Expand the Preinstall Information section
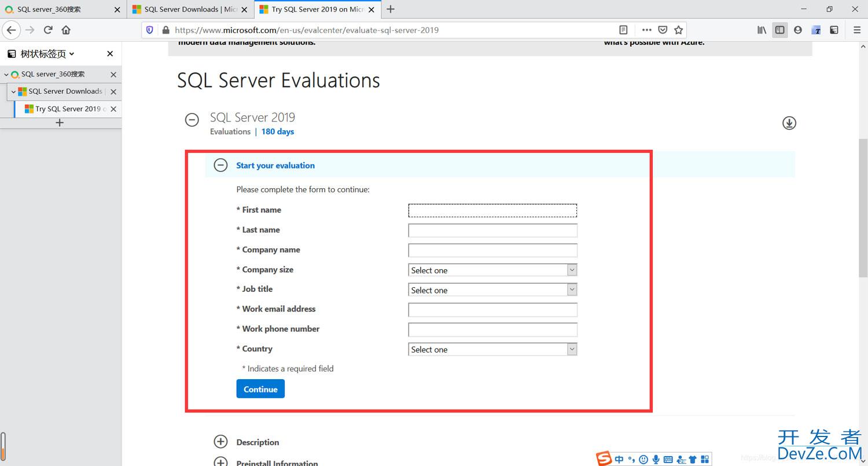 [x=220, y=462]
